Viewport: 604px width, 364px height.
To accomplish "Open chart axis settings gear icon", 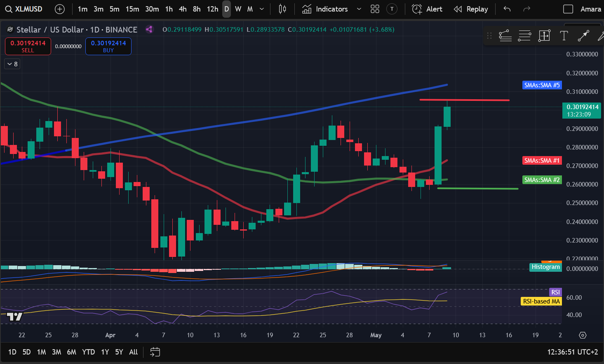I will point(583,335).
